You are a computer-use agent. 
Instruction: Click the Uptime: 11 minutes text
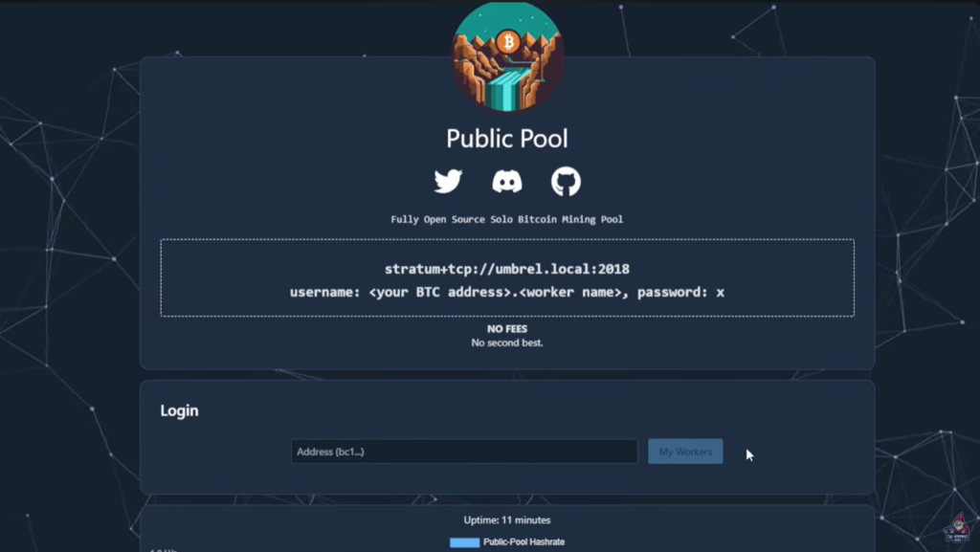click(x=507, y=520)
